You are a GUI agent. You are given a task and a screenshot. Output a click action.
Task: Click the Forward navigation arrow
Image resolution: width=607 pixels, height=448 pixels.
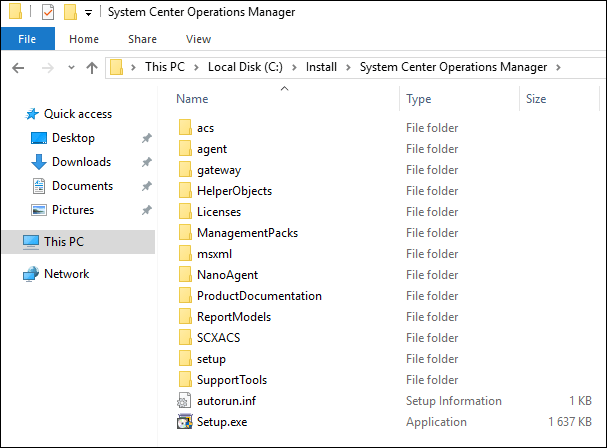click(48, 68)
